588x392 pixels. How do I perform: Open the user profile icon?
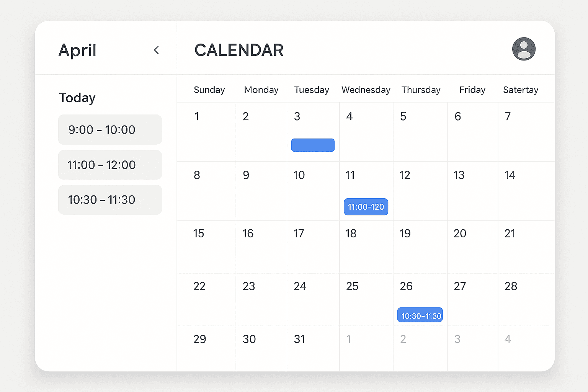[x=524, y=49]
